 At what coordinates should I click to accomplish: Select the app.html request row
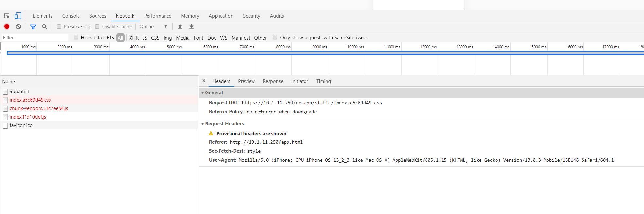pos(99,91)
